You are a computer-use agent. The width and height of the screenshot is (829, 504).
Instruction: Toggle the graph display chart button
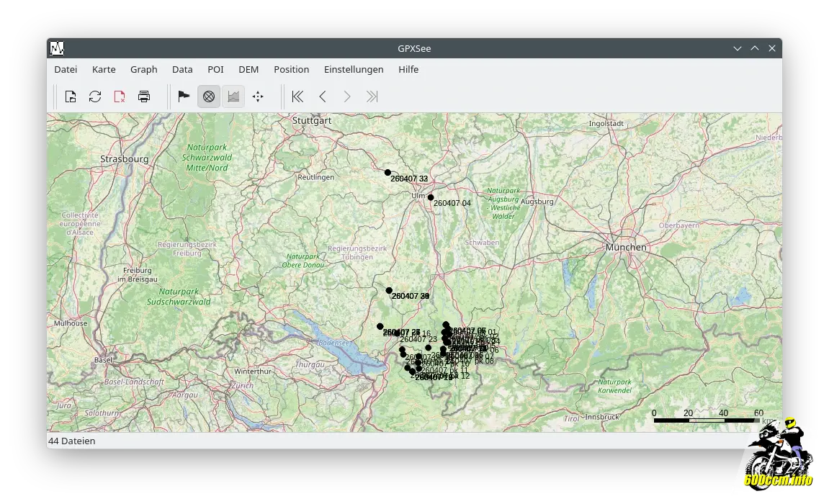233,96
